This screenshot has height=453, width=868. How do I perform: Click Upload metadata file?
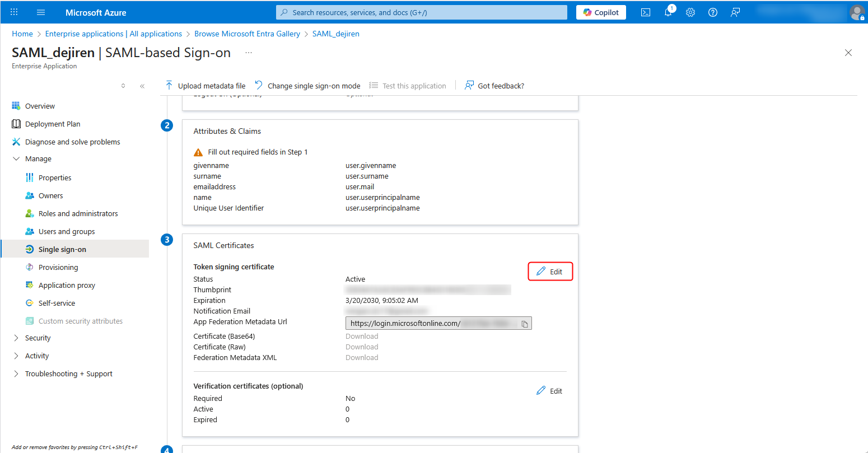pos(206,86)
